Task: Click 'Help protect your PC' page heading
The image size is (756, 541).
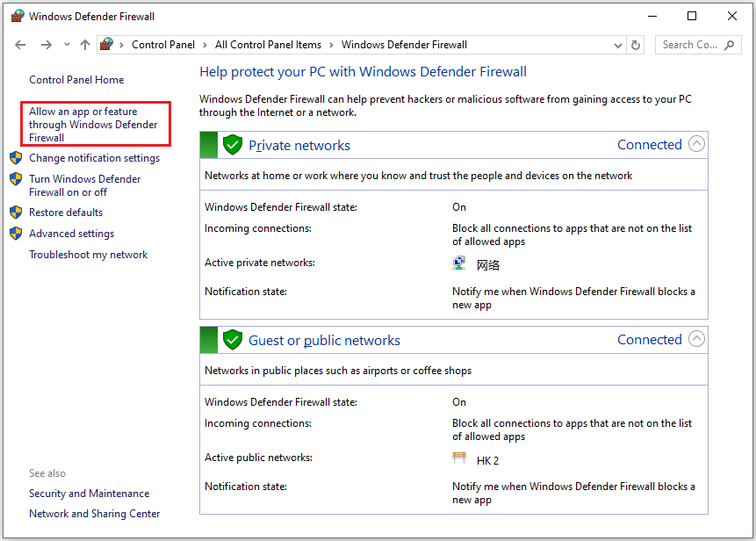Action: pos(363,72)
